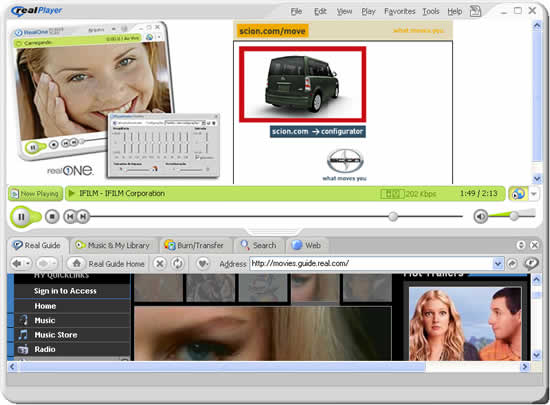Click Sign in to Access link
Screen dimensions: 550x405
[65, 291]
